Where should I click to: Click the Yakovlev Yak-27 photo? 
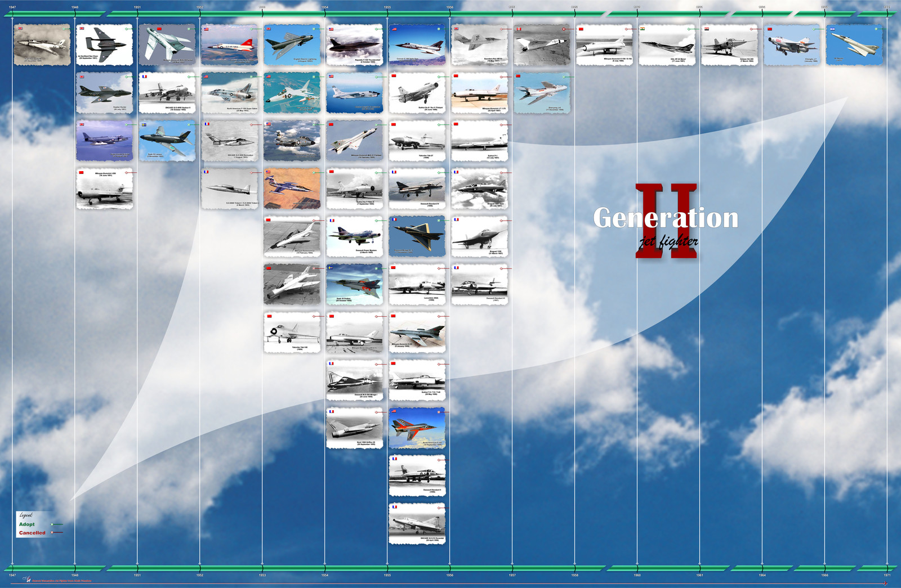[x=417, y=141]
